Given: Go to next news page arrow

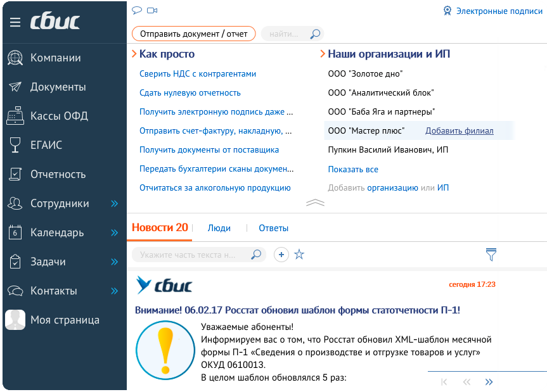Looking at the screenshot, I should (489, 382).
